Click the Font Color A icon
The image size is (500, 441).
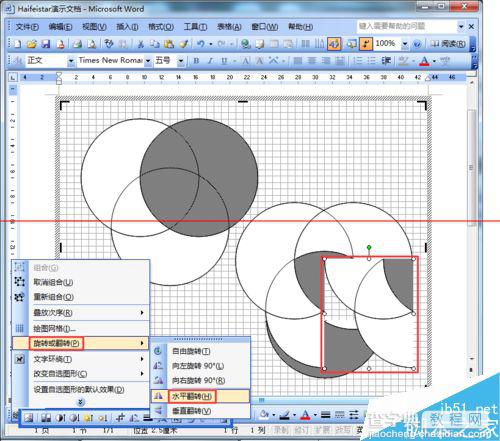coord(424,61)
